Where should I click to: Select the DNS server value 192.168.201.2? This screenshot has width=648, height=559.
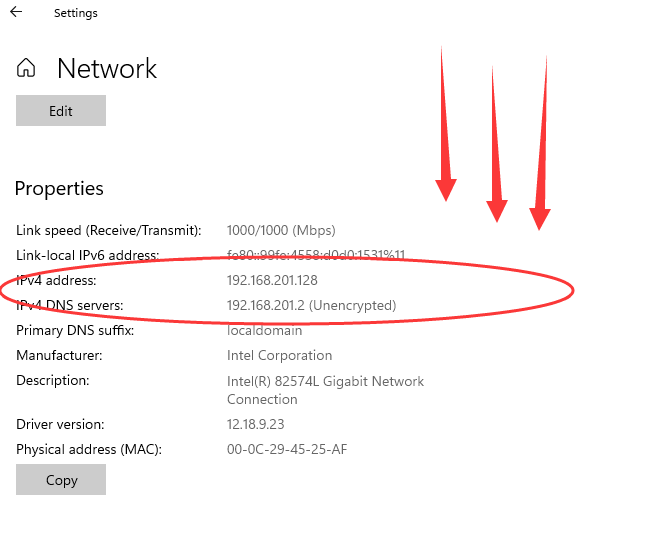[266, 305]
